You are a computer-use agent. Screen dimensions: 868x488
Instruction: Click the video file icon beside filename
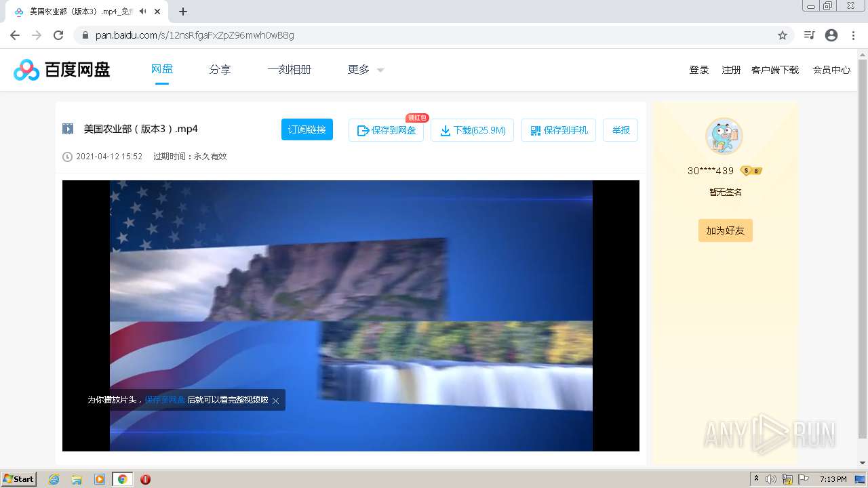(68, 129)
